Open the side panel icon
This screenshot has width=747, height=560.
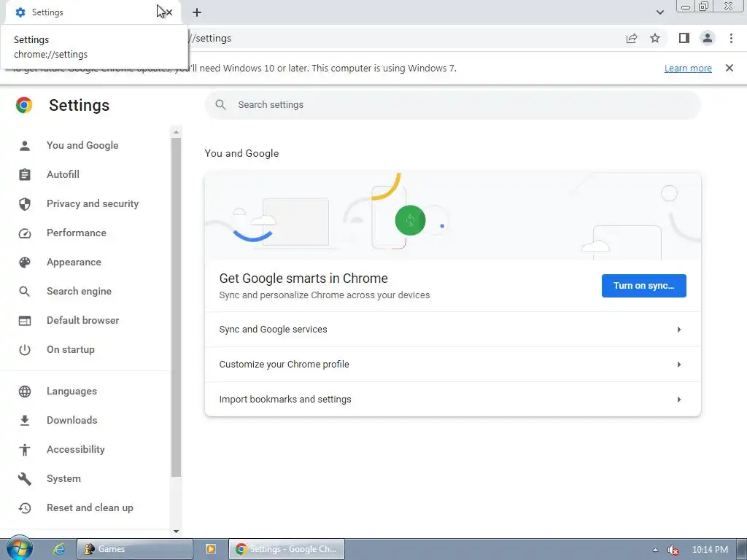684,38
